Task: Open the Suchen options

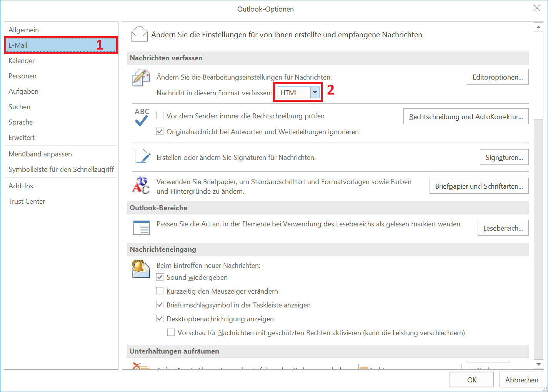Action: click(61, 107)
